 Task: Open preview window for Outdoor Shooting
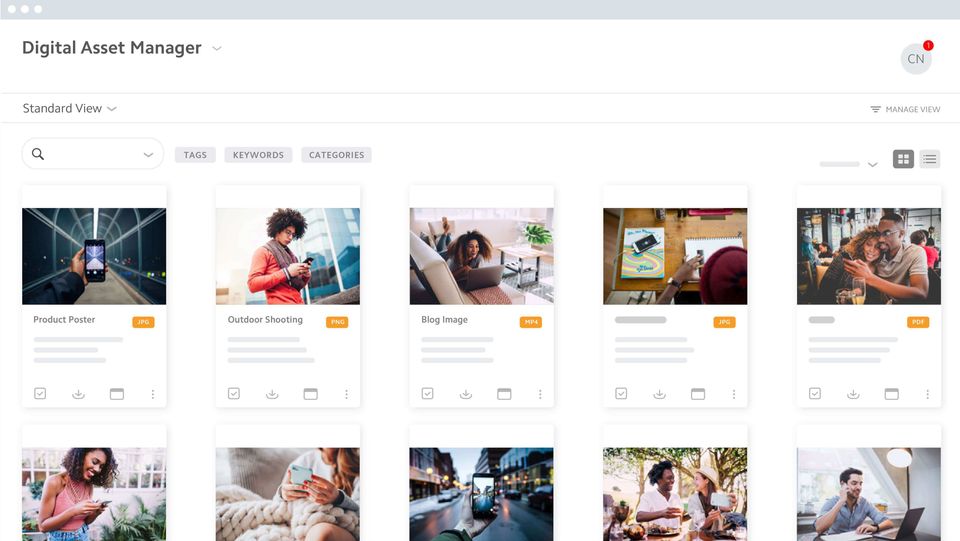pyautogui.click(x=310, y=394)
